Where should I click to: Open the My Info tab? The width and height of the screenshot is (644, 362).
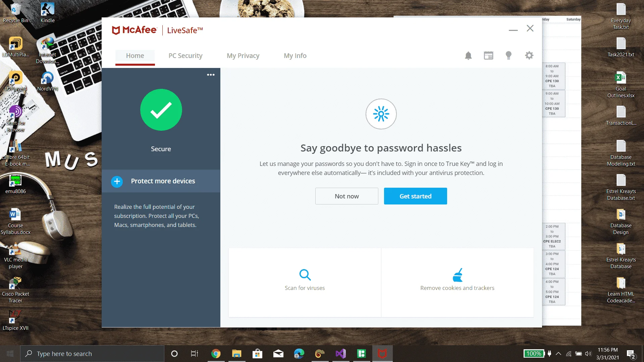295,56
